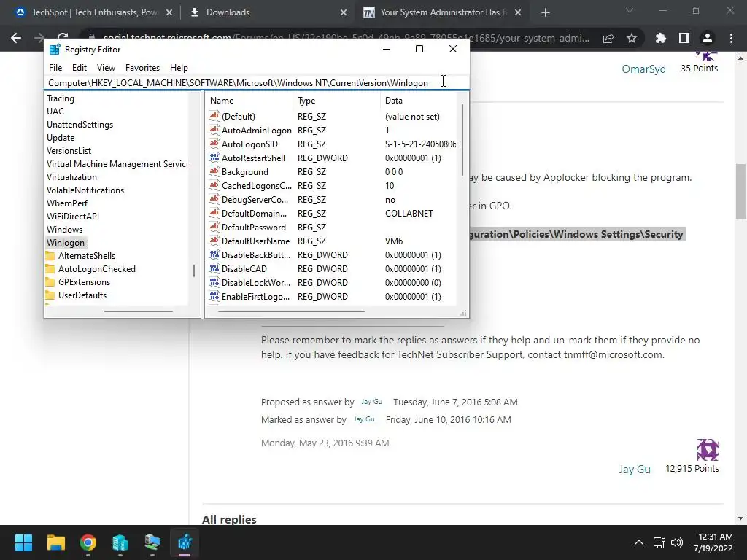747x560 pixels.
Task: Select the AutoAdminLogon value icon
Action: 214,130
